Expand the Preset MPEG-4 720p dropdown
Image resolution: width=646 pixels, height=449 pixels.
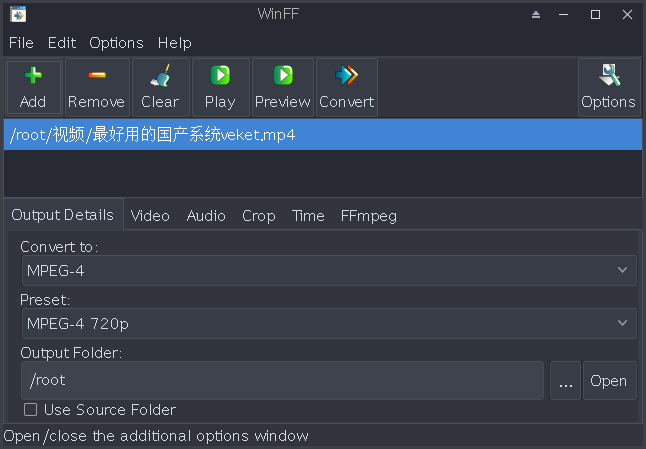(x=329, y=324)
